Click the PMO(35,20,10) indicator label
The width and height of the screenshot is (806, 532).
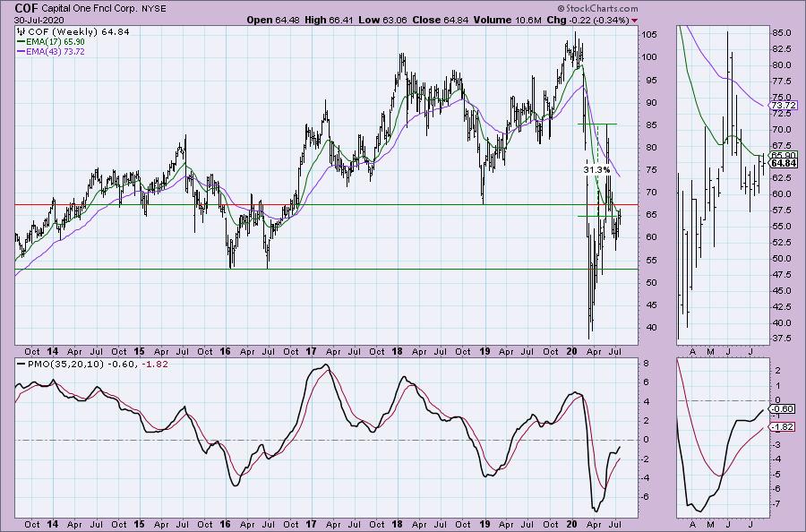(x=65, y=364)
